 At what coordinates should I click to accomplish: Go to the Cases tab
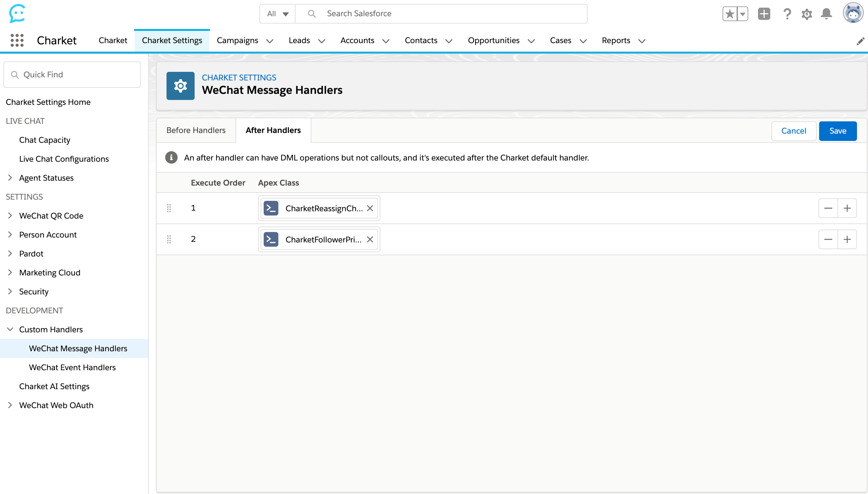coord(560,40)
